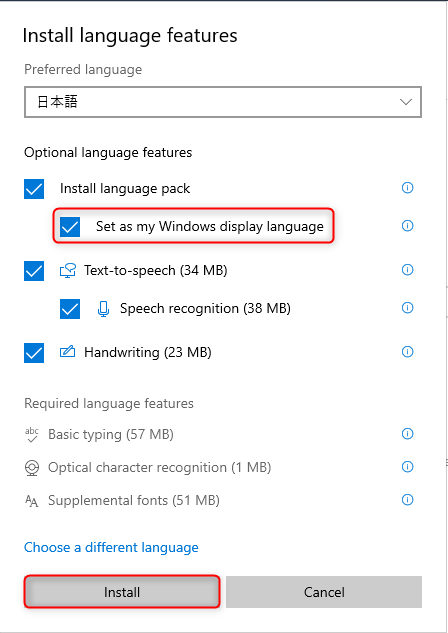This screenshot has width=448, height=633.
Task: Click the Cancel button
Action: [x=324, y=592]
